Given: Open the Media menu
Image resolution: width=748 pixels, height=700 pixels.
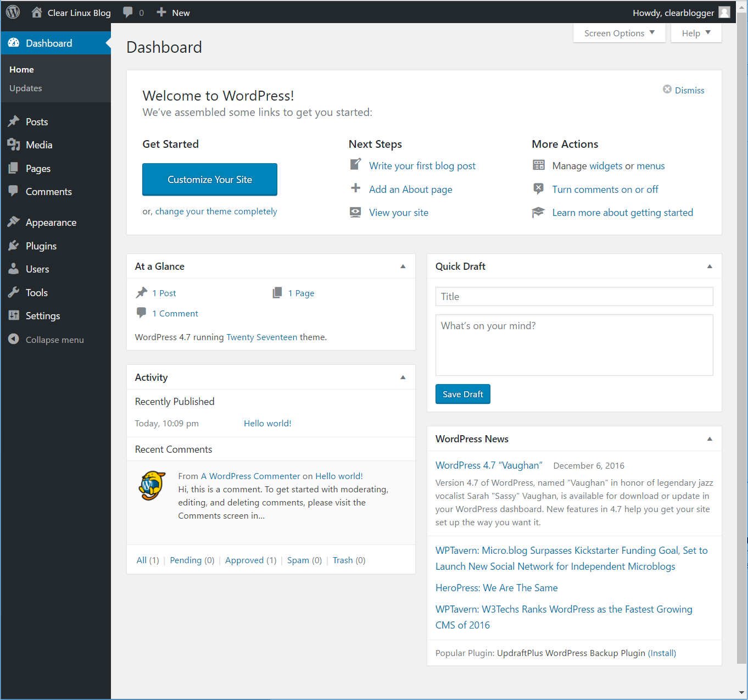Looking at the screenshot, I should (39, 145).
